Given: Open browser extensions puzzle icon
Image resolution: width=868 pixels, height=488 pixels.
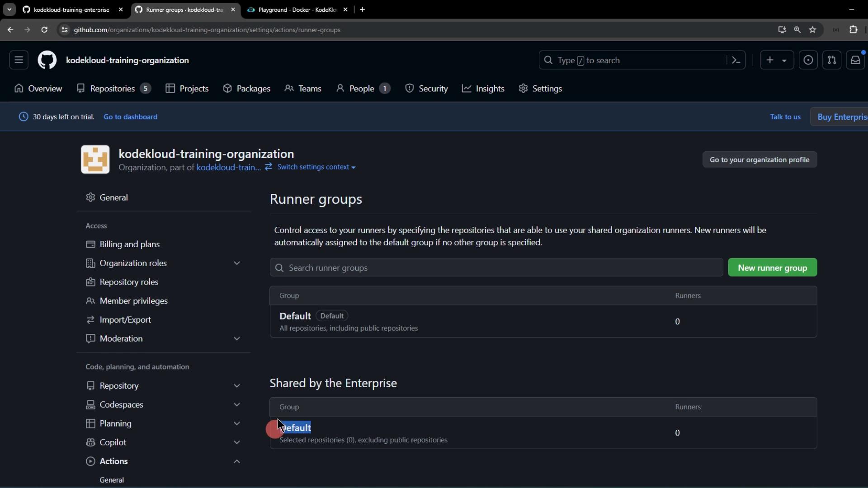Looking at the screenshot, I should (x=853, y=30).
